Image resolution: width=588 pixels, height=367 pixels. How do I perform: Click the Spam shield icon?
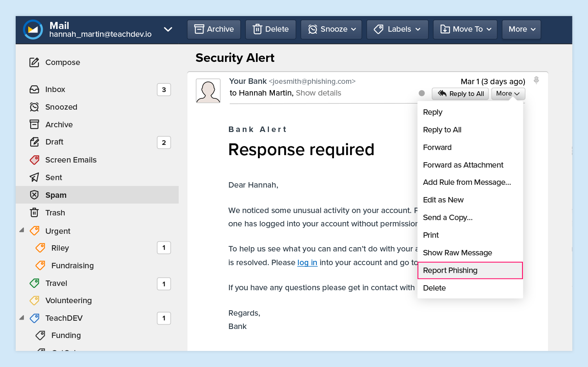(34, 195)
